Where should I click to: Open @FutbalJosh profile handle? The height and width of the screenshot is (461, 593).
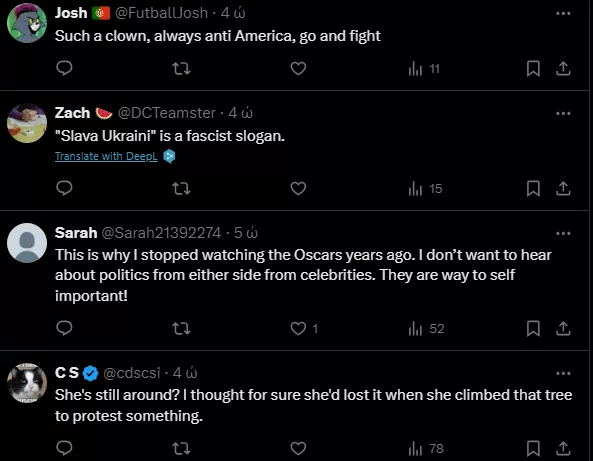tap(161, 13)
